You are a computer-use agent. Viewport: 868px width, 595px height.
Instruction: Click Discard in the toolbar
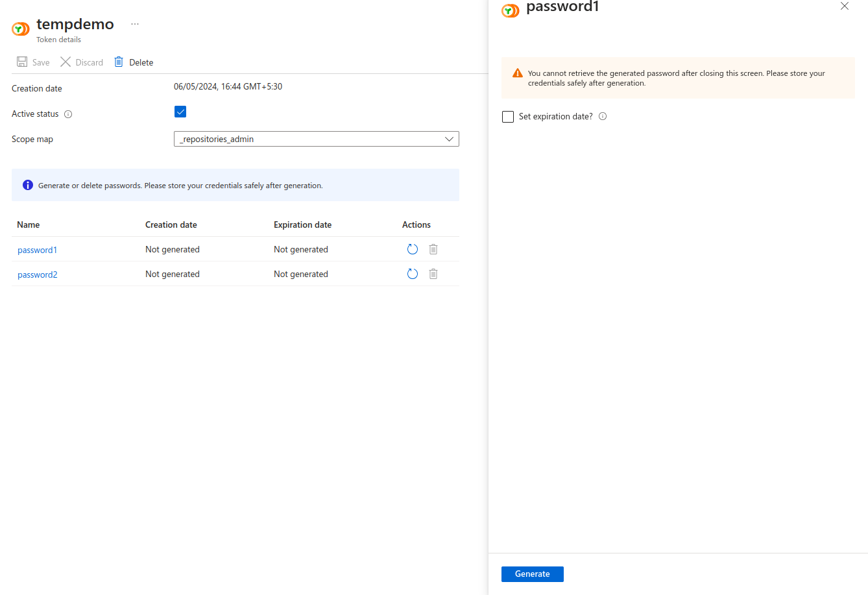[x=82, y=62]
